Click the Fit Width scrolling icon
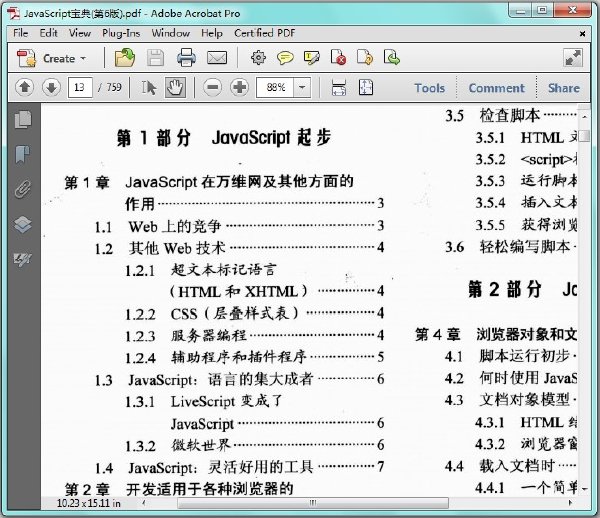 coord(339,88)
